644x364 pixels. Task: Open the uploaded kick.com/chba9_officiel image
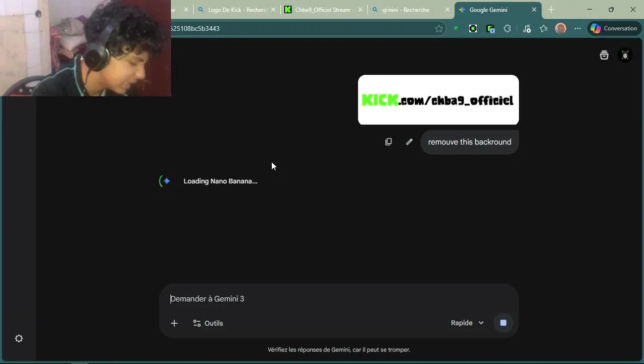pyautogui.click(x=438, y=100)
